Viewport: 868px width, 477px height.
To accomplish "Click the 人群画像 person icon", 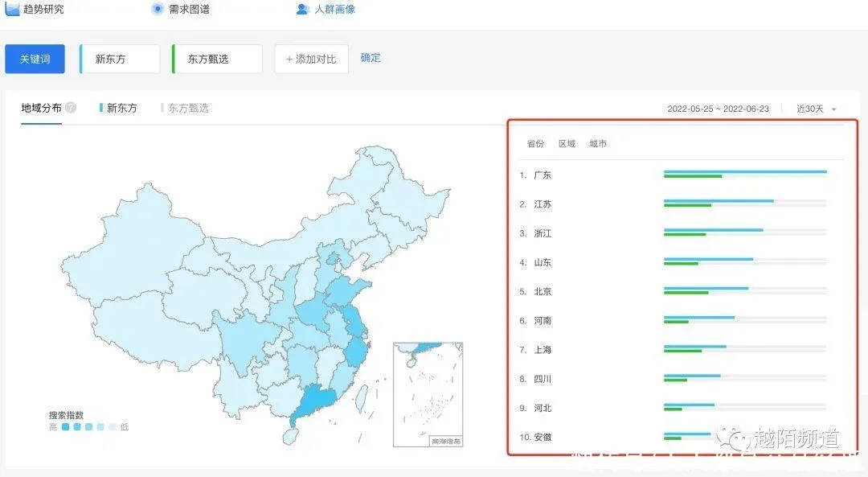I will [x=302, y=9].
